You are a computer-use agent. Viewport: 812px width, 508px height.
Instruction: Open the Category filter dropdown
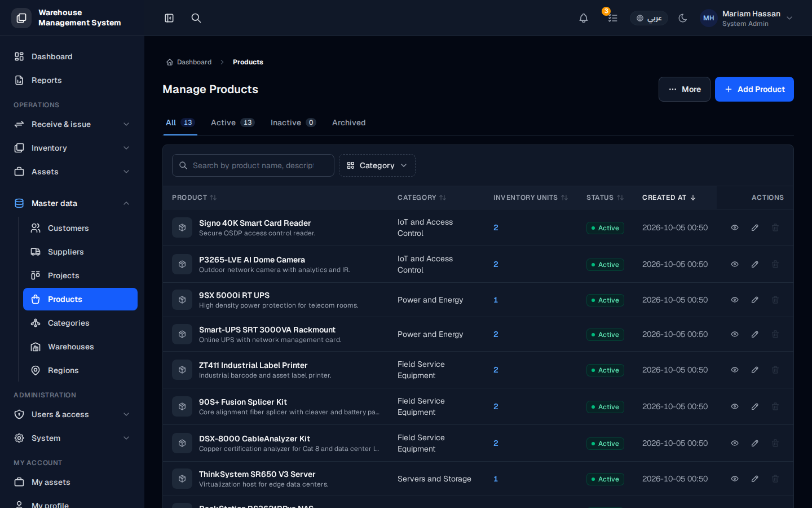click(x=377, y=165)
